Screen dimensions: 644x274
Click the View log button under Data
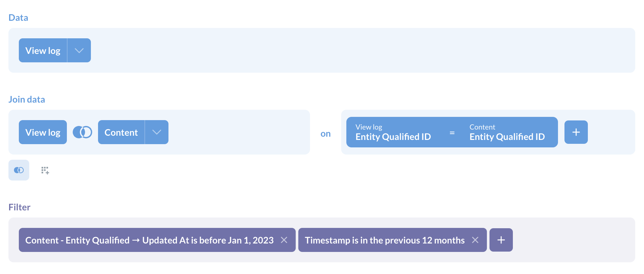click(43, 50)
